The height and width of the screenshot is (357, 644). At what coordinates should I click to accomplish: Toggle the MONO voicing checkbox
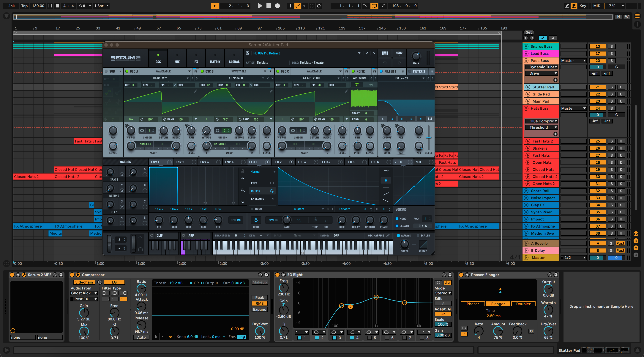click(x=397, y=219)
